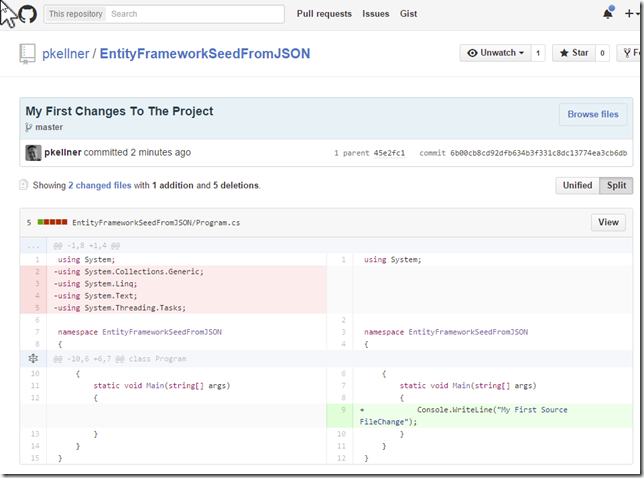
Task: Open the plus create-new menu
Action: click(x=631, y=14)
